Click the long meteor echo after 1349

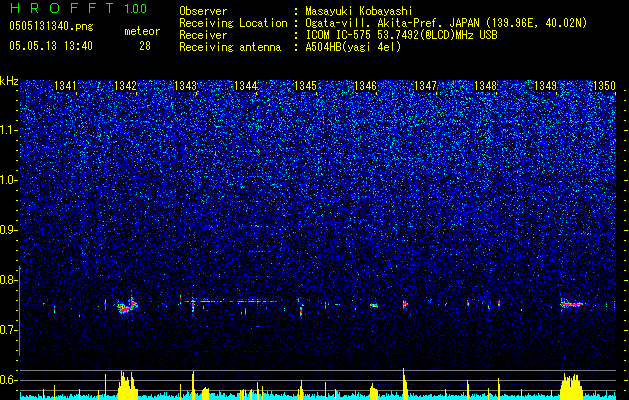click(572, 304)
